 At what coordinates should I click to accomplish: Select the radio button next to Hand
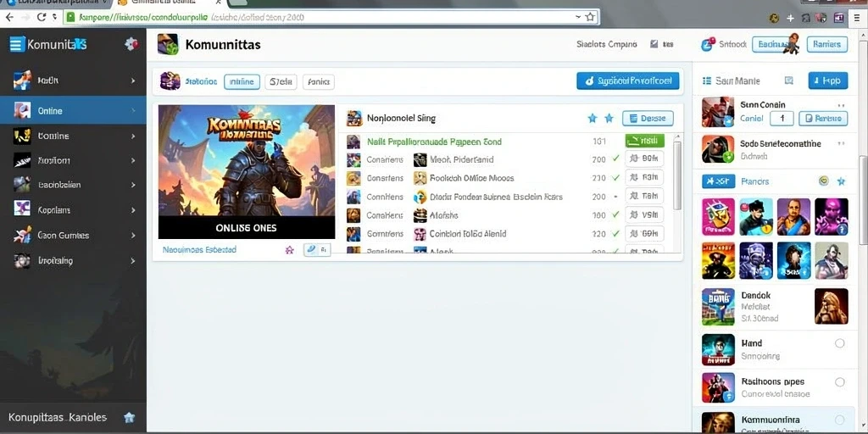click(x=839, y=343)
